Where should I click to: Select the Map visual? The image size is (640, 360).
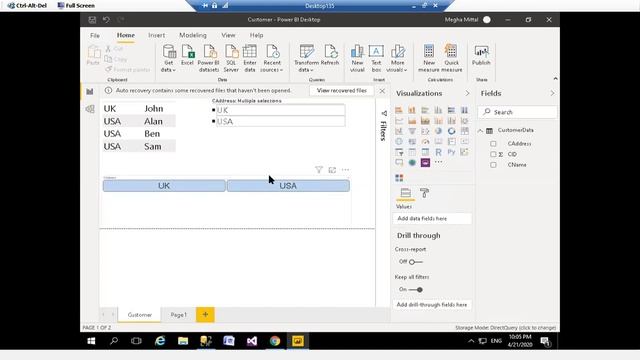[399, 142]
